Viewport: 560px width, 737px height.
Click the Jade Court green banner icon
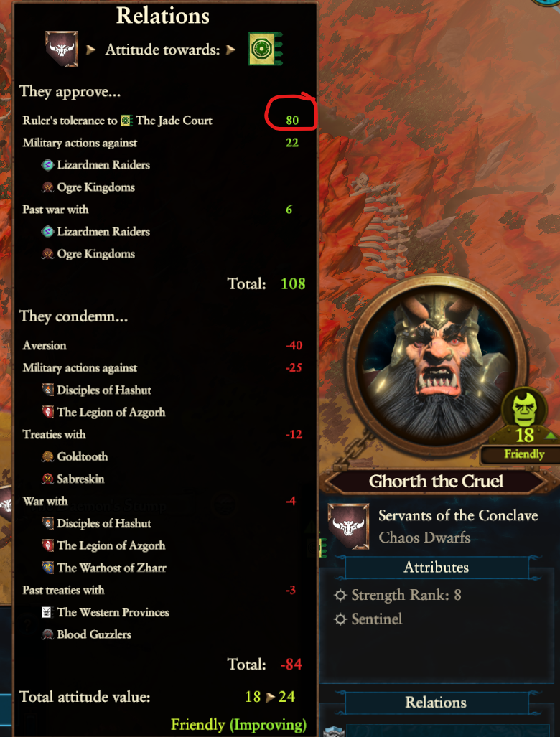265,49
